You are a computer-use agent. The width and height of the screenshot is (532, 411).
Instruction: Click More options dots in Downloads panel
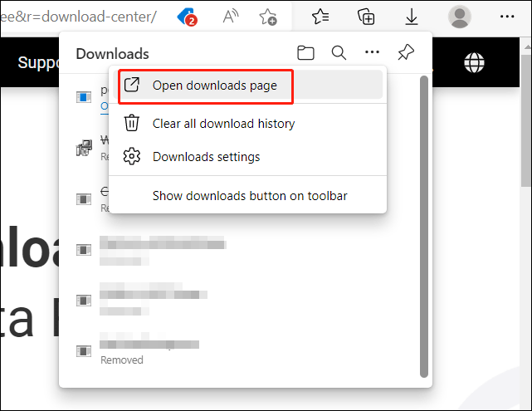(x=372, y=52)
